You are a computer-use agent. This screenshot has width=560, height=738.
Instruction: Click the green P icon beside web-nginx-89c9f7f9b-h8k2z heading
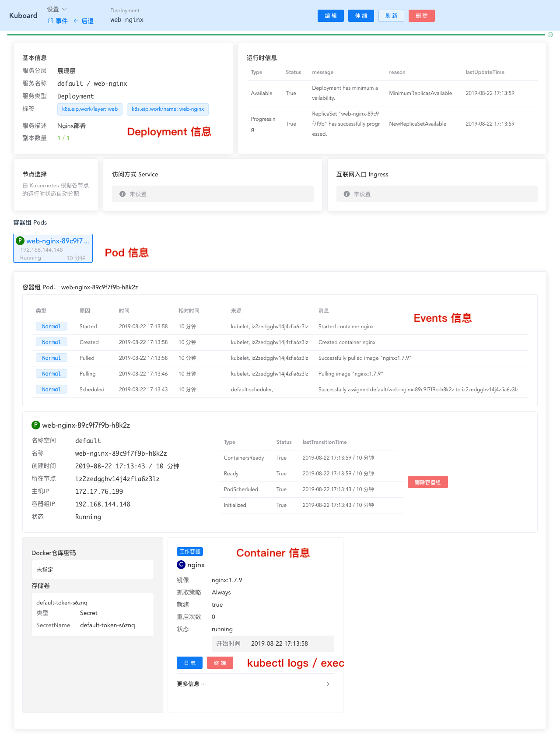36,425
